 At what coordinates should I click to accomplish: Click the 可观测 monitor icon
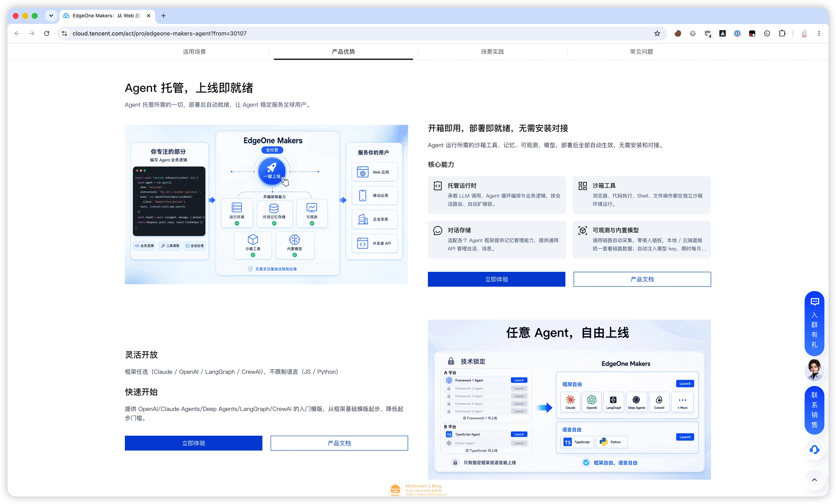pyautogui.click(x=312, y=207)
